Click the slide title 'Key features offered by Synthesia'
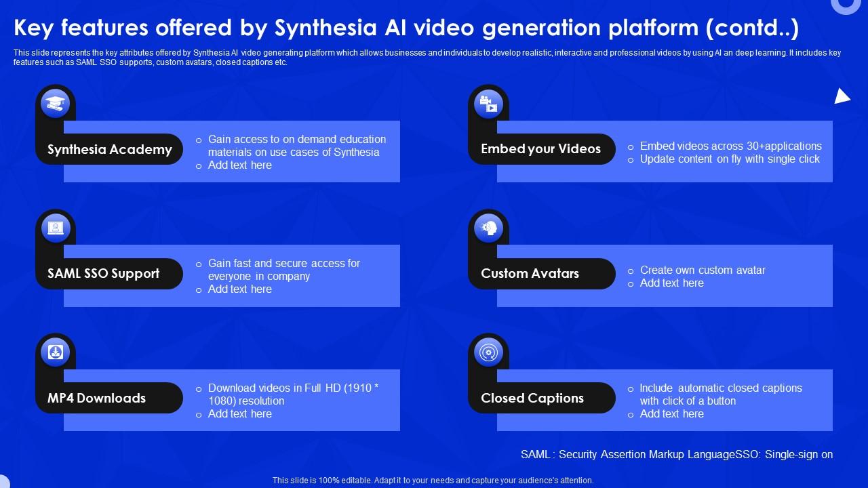Viewport: 868px width, 488px height. [406, 28]
